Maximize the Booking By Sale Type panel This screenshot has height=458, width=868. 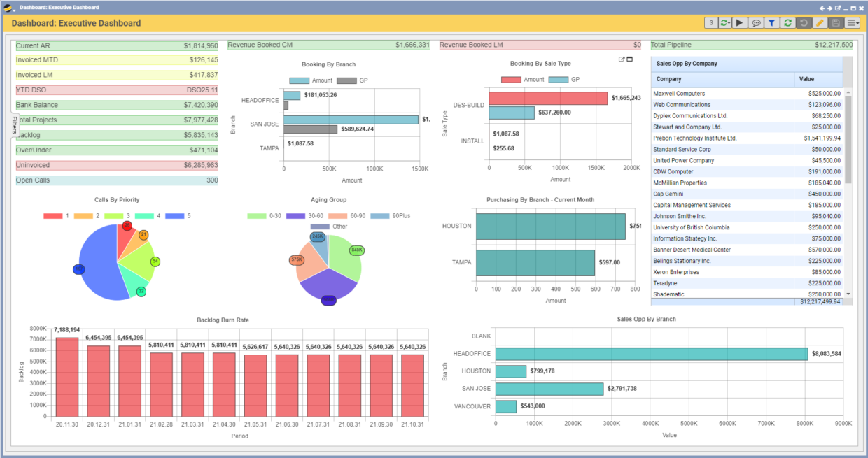pos(629,59)
